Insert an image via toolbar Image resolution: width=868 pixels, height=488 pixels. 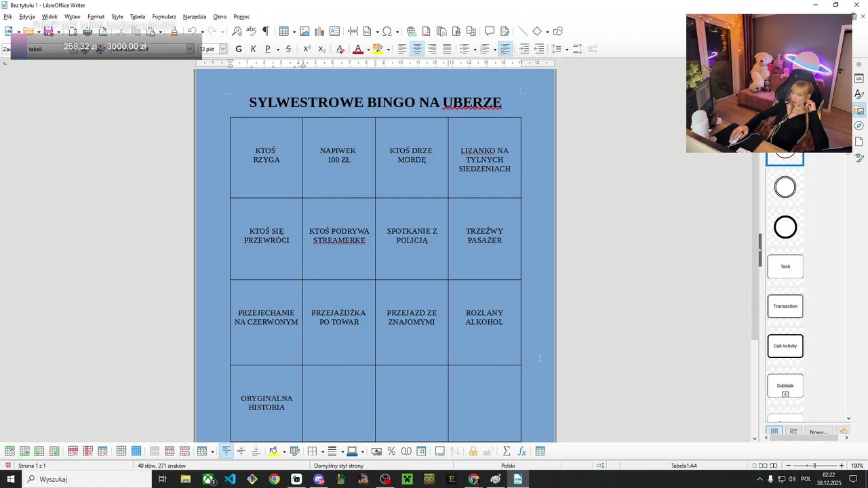coord(304,31)
